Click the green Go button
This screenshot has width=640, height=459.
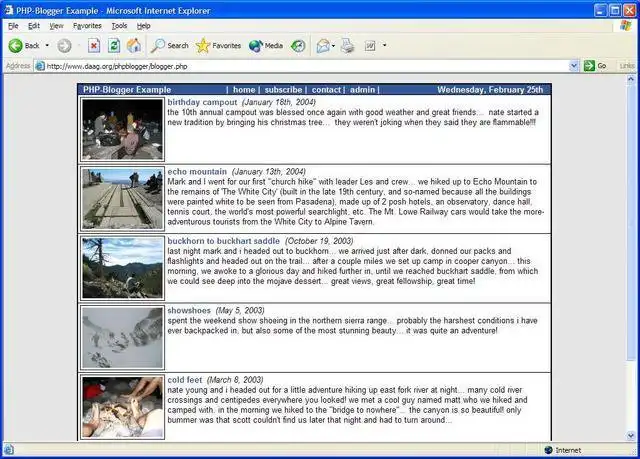[x=595, y=66]
